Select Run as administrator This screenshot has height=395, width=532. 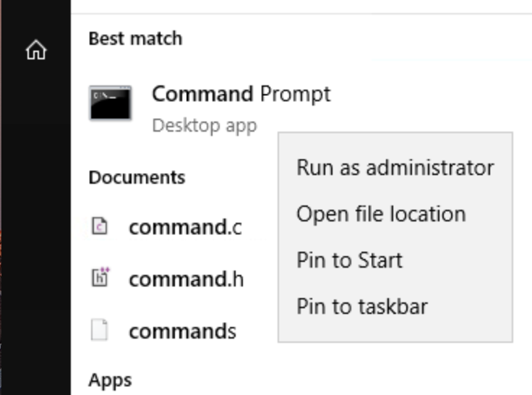point(395,168)
